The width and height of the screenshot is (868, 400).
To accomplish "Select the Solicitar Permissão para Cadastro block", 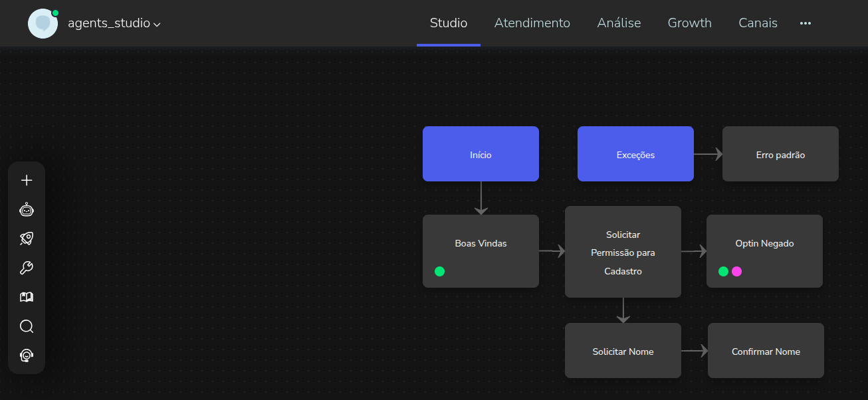I will (x=623, y=252).
